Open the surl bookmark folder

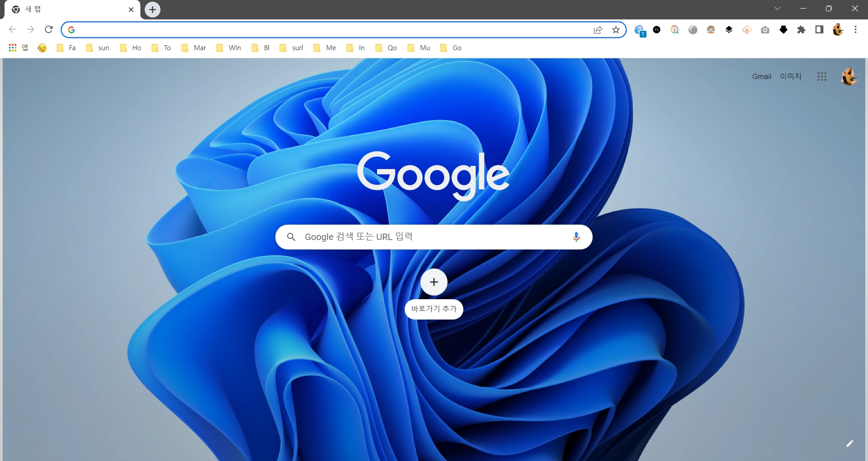coord(291,48)
